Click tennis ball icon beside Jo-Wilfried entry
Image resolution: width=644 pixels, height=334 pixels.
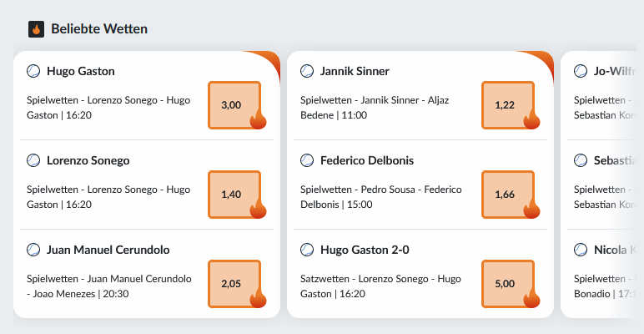coord(581,71)
